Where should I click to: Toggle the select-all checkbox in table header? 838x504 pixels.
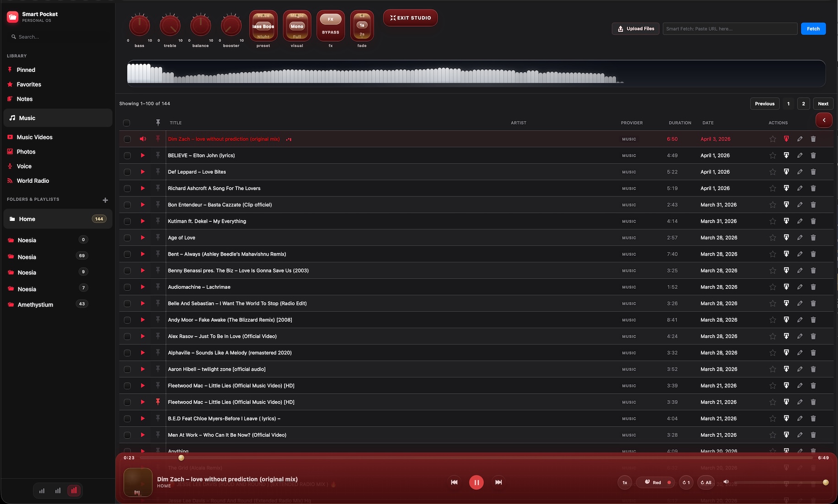coord(126,123)
